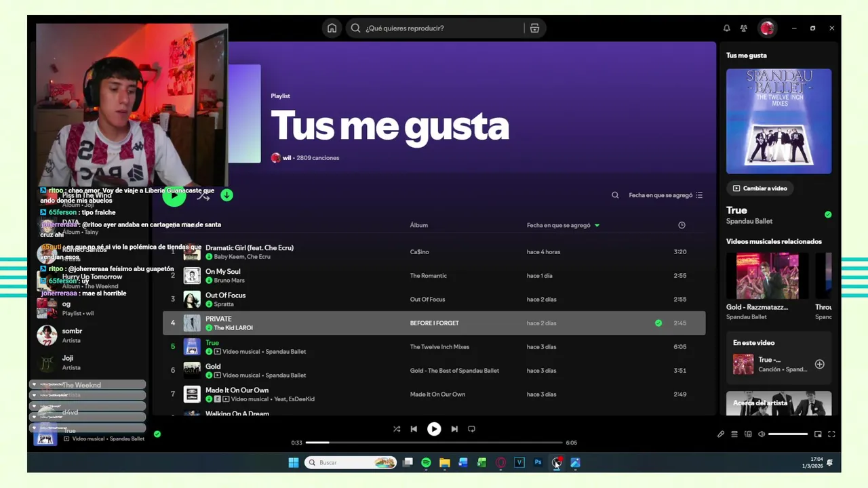Open The Twelve Inch Mixes album link
The width and height of the screenshot is (868, 488).
pos(439,347)
